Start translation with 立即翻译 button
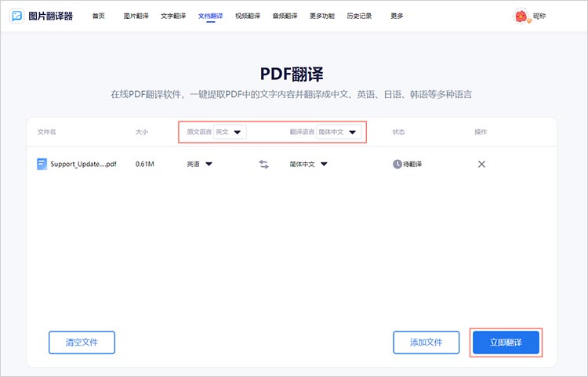Image resolution: width=588 pixels, height=377 pixels. [506, 343]
